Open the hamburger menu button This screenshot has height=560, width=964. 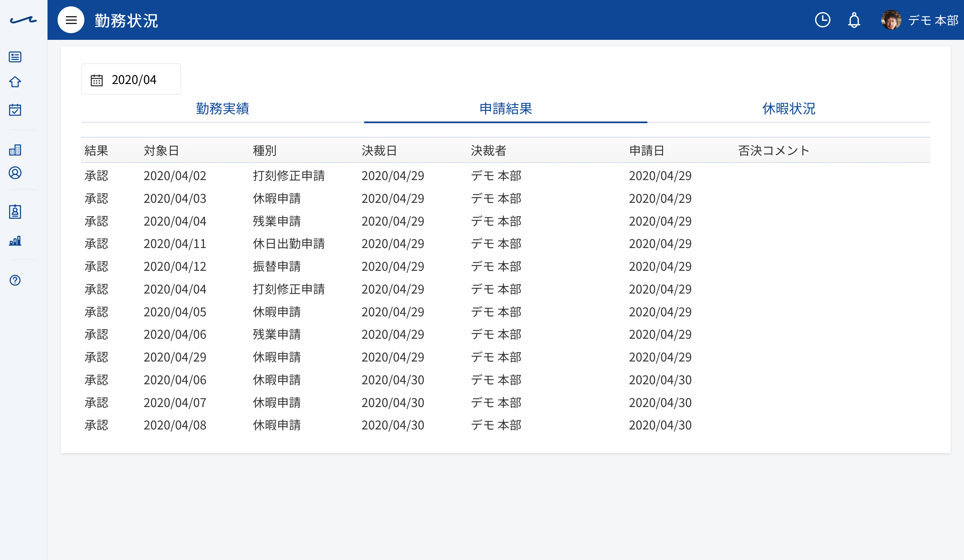coord(71,20)
